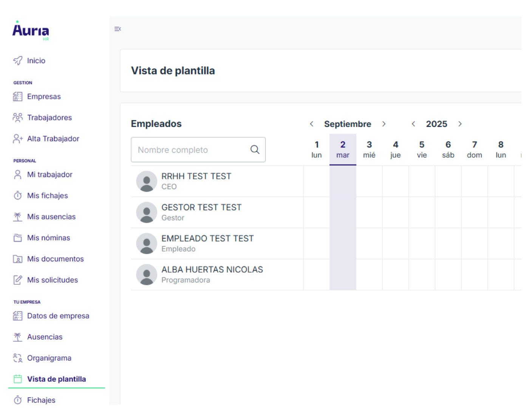
Task: Click the Fichajes entry at the bottom
Action: tap(41, 400)
